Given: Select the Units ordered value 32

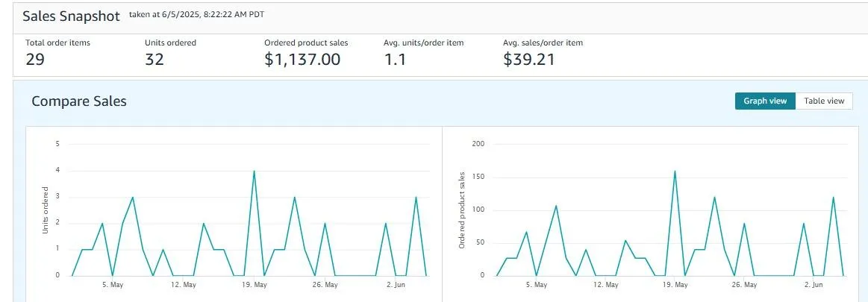Looking at the screenshot, I should coord(154,59).
